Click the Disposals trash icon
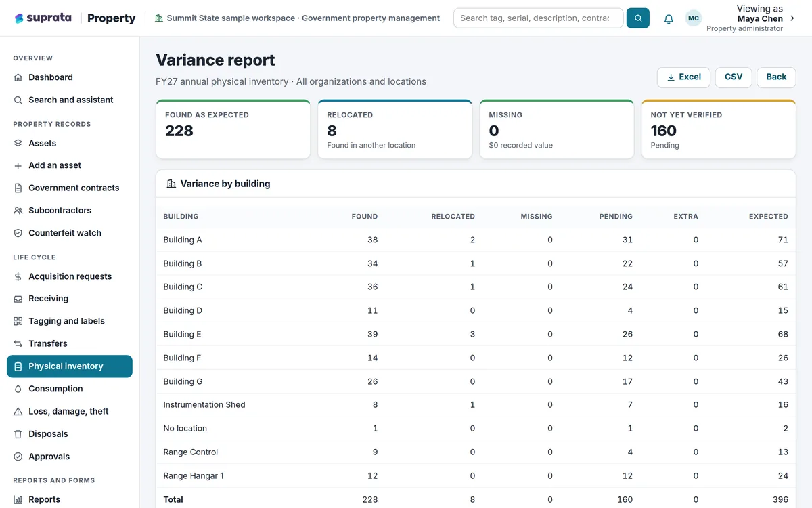 click(x=18, y=434)
